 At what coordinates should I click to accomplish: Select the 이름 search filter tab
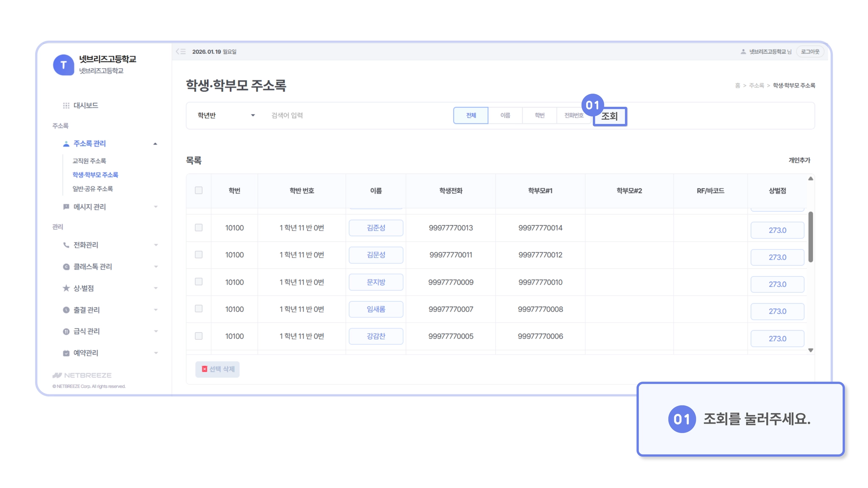coord(505,115)
